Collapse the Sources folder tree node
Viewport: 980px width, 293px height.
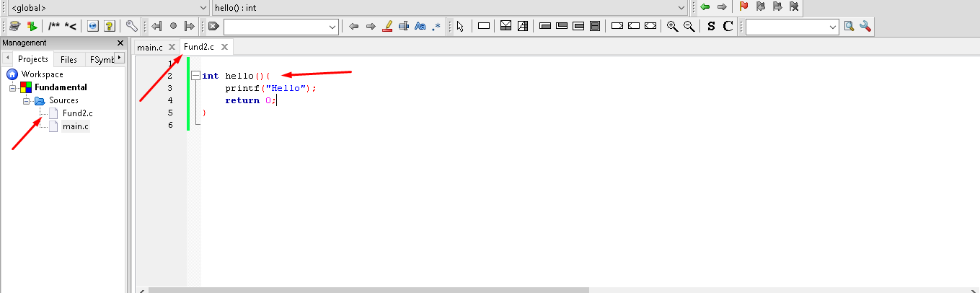[x=27, y=100]
